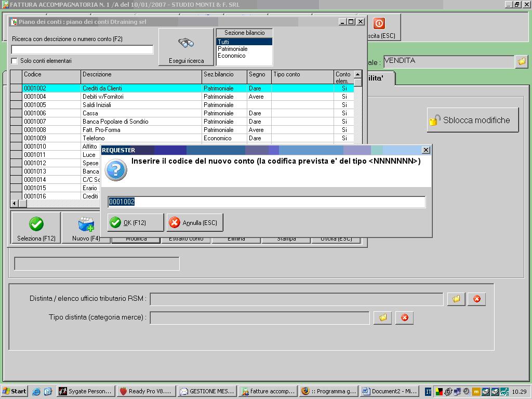
Task: Open folder lookup for Tipo distinta
Action: [x=383, y=318]
